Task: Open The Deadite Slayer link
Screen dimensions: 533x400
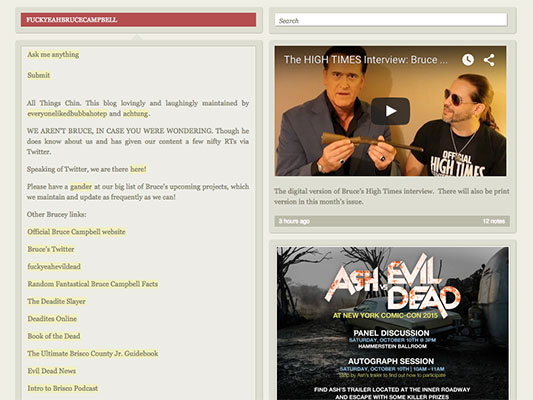Action: pos(56,301)
